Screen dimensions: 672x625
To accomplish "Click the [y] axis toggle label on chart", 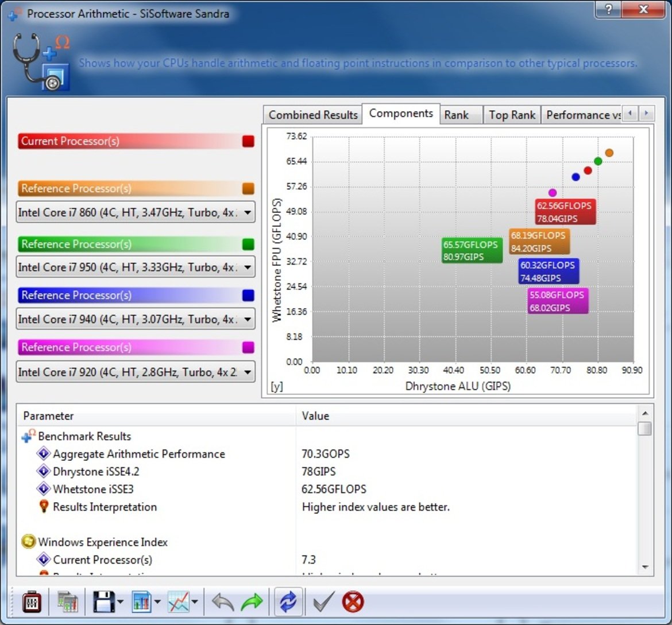I will pos(276,386).
